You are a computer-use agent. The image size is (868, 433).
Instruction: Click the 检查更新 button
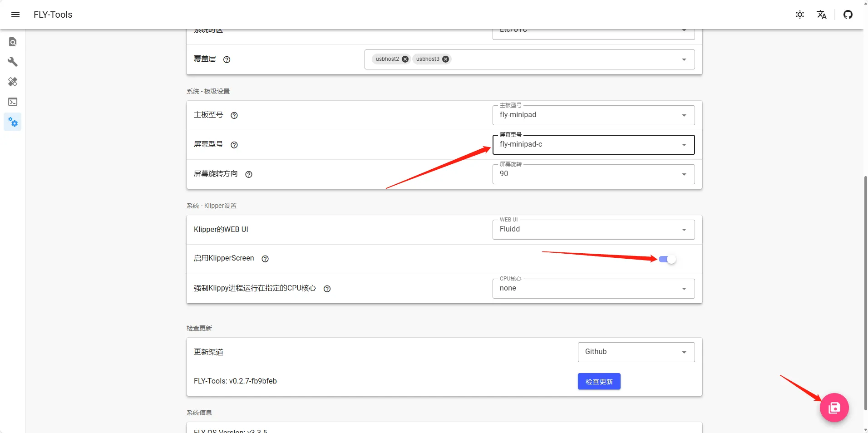click(599, 382)
